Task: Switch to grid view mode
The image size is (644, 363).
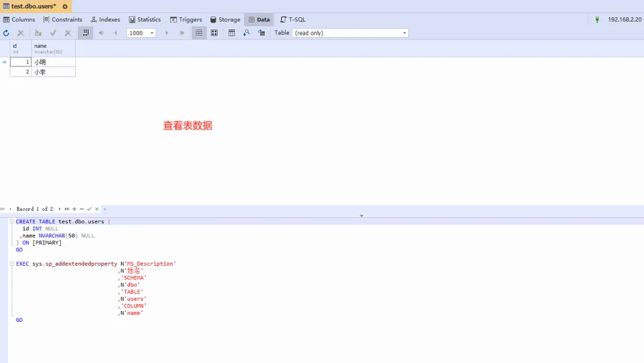Action: 199,33
